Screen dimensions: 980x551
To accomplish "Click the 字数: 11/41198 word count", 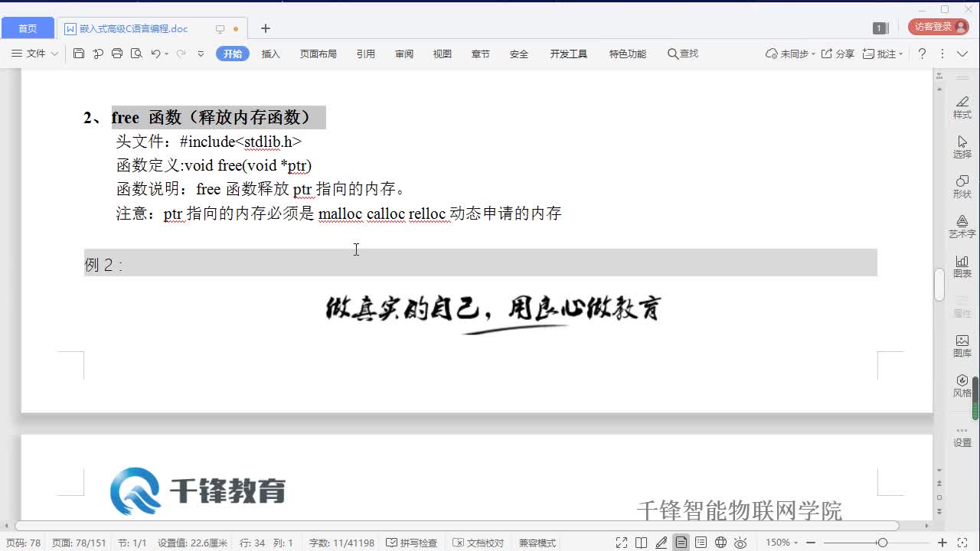I will (341, 543).
